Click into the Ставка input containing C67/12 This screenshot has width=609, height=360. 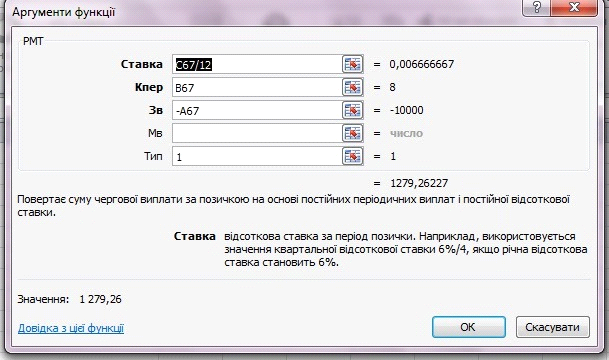[x=257, y=64]
